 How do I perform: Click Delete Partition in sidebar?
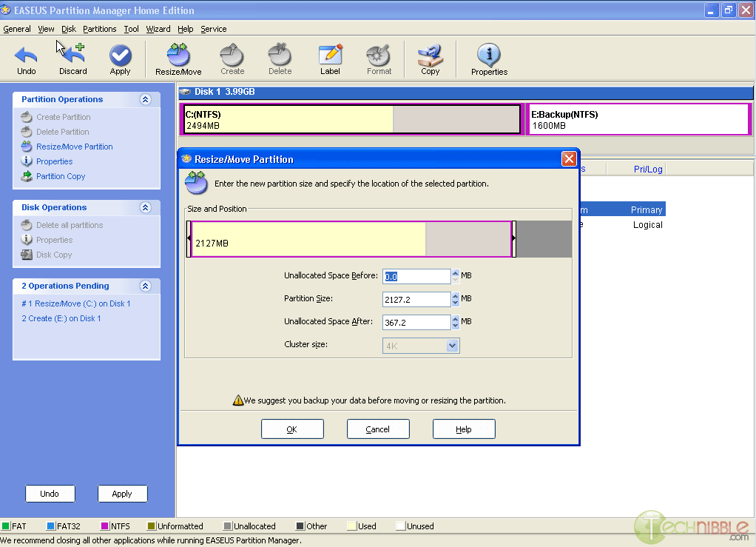coord(63,132)
